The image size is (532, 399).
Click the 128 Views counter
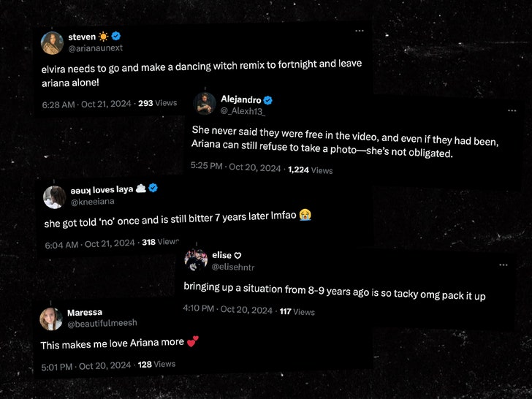pos(156,364)
